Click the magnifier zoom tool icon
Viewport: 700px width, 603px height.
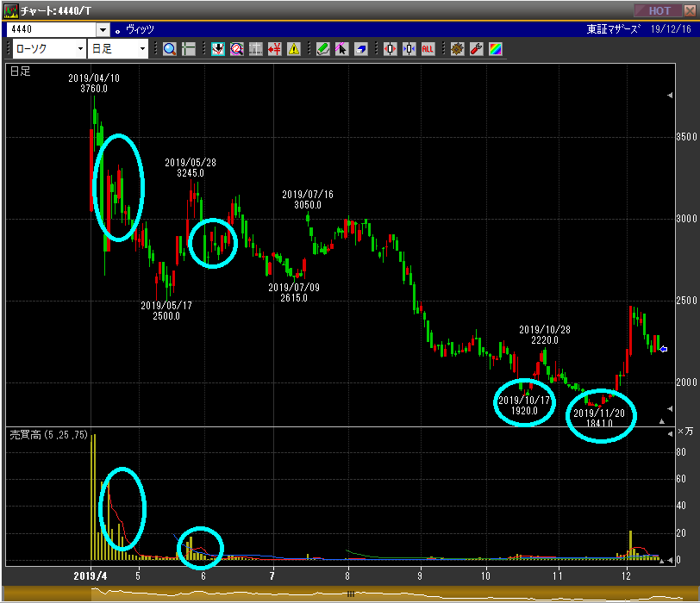pyautogui.click(x=169, y=49)
